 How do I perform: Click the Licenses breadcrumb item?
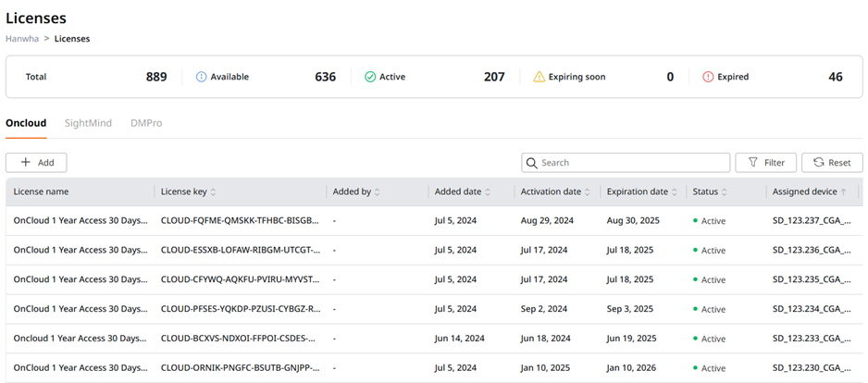coord(72,39)
